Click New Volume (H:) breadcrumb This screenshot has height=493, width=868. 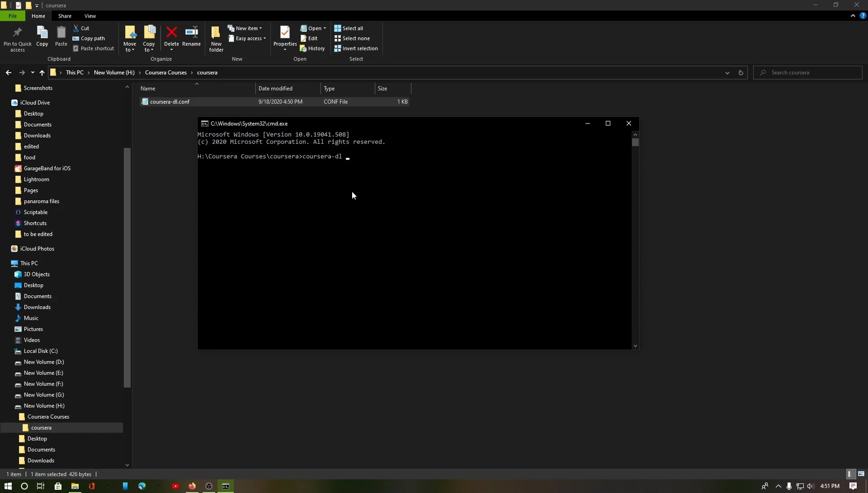tap(114, 72)
